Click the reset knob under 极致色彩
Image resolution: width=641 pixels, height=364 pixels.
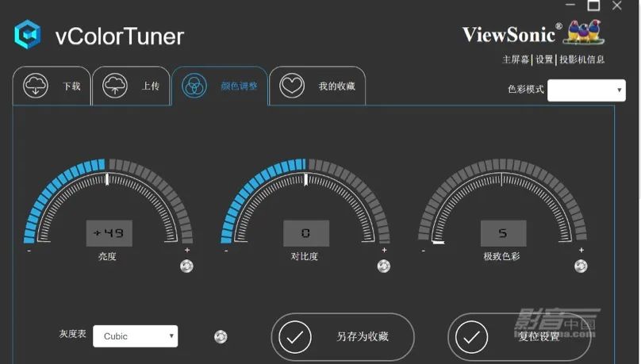point(580,266)
